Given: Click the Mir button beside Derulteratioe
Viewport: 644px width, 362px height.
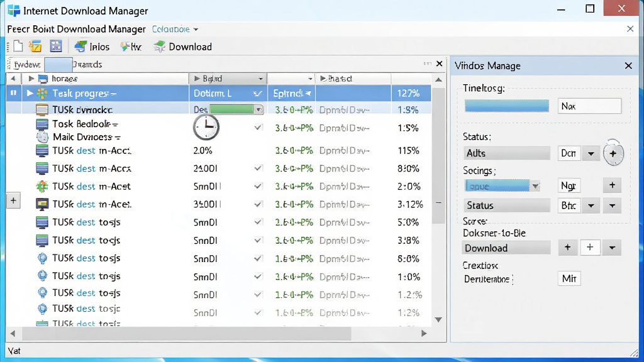Looking at the screenshot, I should tap(569, 278).
